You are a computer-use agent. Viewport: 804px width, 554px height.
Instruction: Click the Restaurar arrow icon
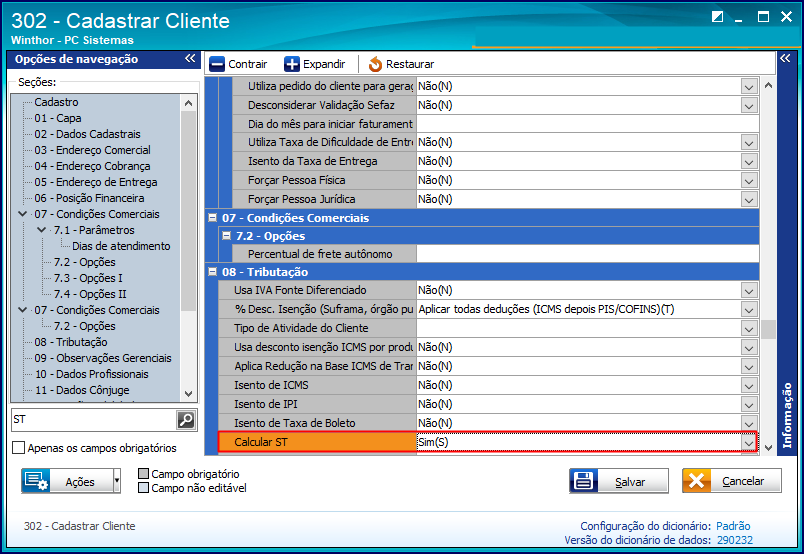[375, 64]
